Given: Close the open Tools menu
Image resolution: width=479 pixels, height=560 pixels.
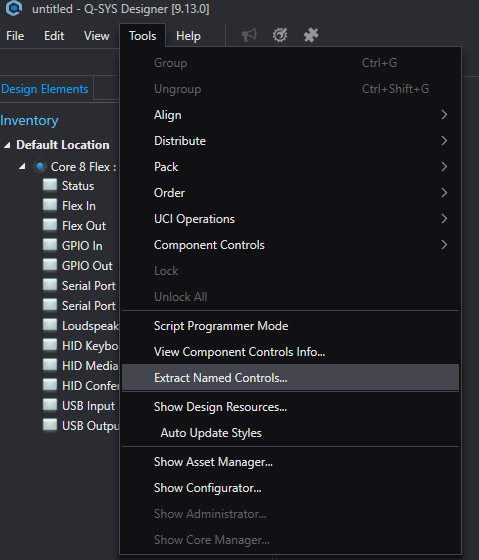Looking at the screenshot, I should click(x=143, y=36).
